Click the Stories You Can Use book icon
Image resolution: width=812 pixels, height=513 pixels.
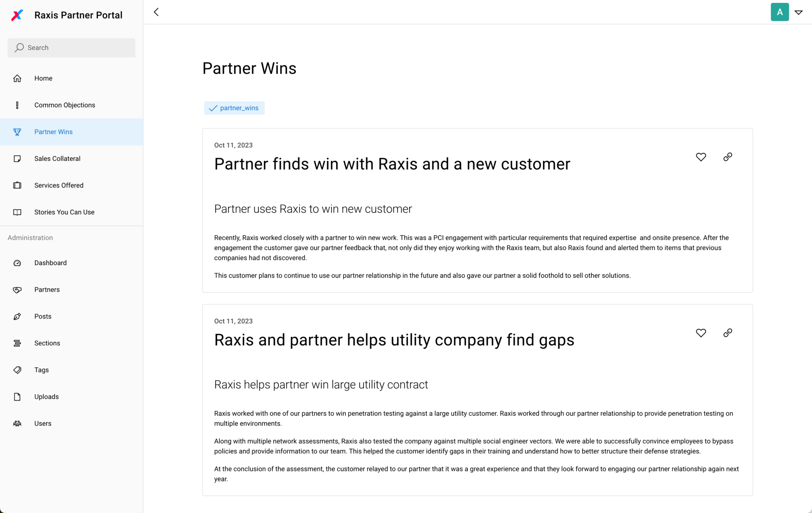(x=17, y=212)
